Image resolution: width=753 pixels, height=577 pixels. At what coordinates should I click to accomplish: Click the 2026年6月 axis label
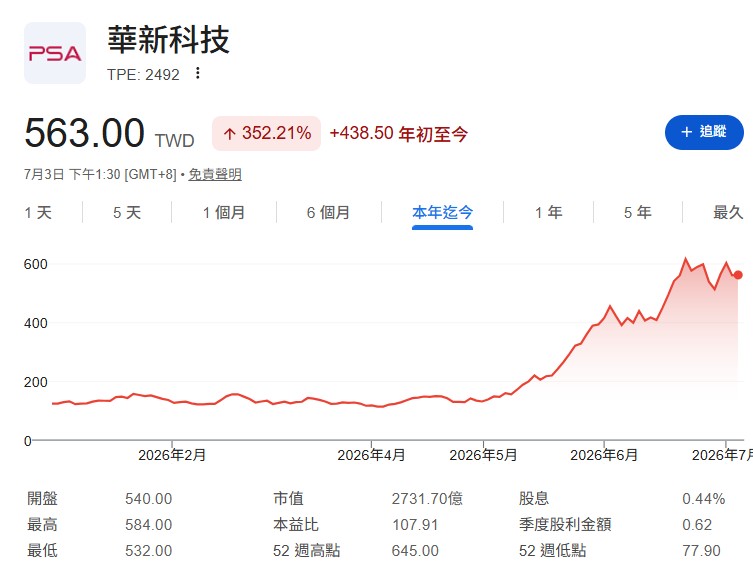pyautogui.click(x=604, y=455)
